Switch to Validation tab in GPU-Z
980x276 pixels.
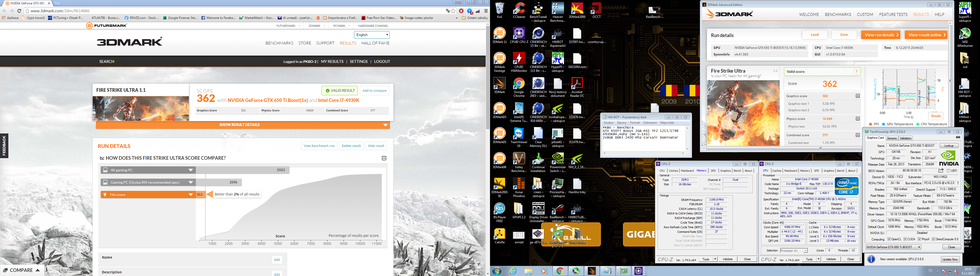click(x=905, y=138)
